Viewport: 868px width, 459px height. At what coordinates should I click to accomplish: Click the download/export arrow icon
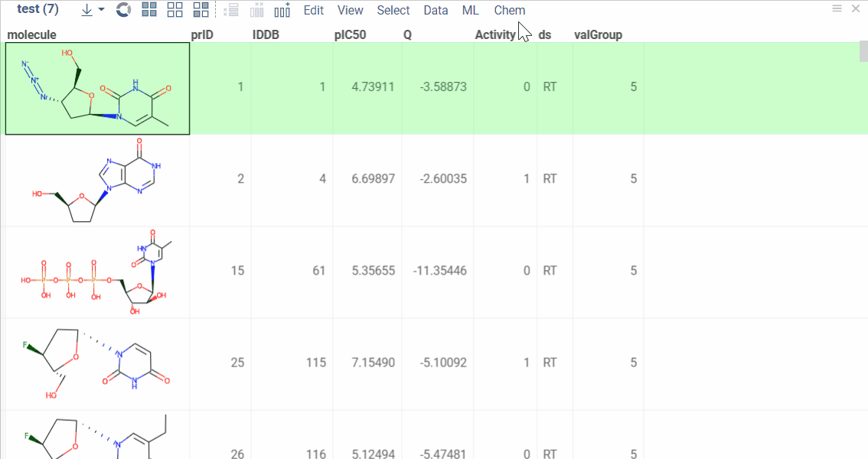87,10
